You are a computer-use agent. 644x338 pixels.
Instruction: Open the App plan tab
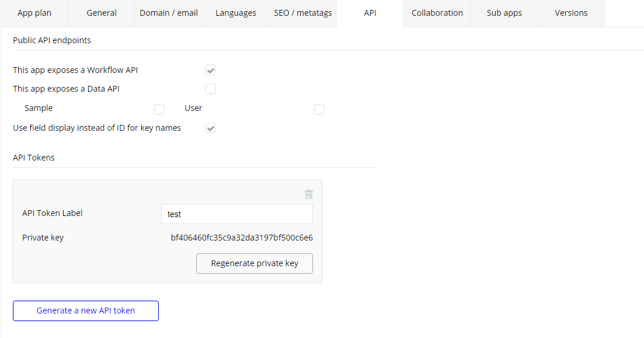(x=34, y=13)
